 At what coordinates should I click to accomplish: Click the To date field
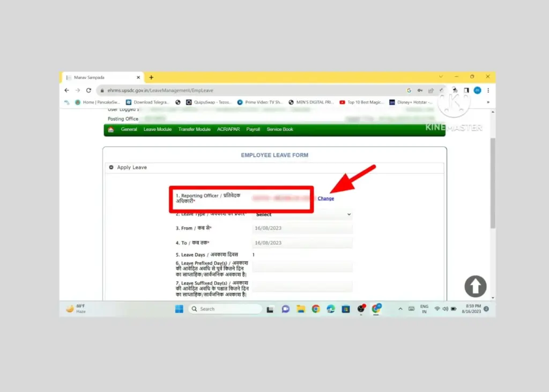point(302,243)
